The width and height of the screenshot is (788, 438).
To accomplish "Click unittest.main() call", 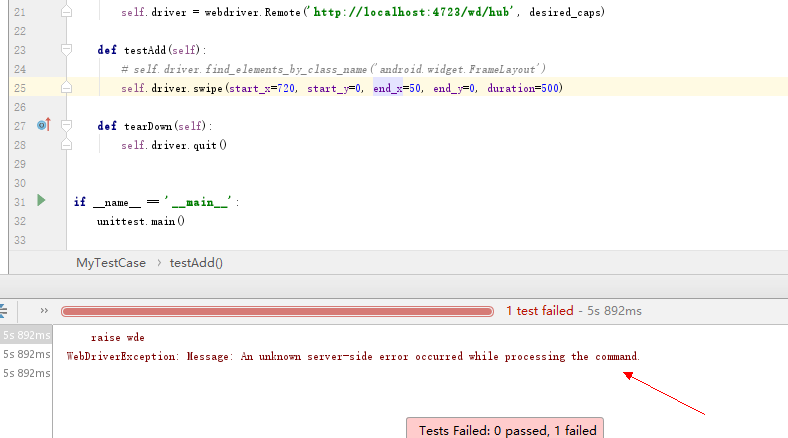I will click(x=141, y=222).
